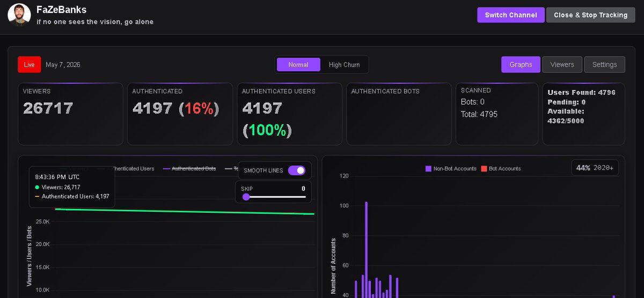Click the Skip value 0
The width and height of the screenshot is (644, 298).
click(x=303, y=189)
